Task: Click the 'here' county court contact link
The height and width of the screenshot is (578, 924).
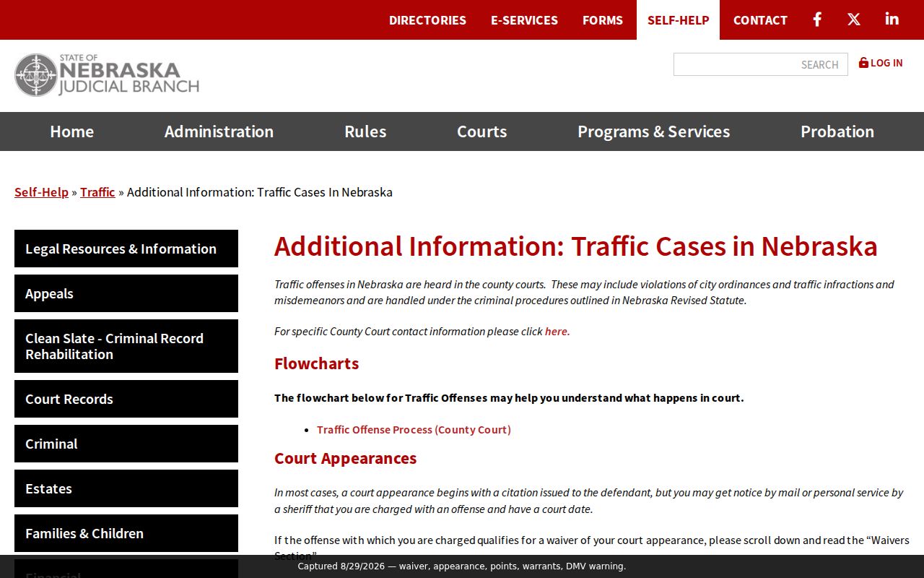Action: [557, 332]
